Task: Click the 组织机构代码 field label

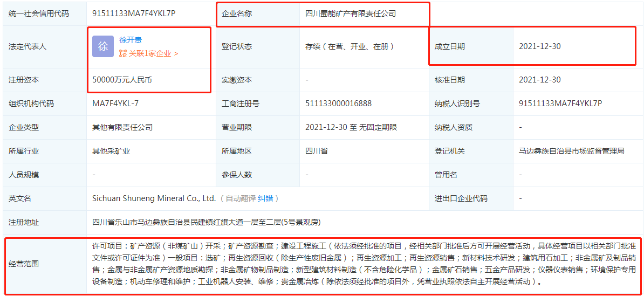Action: [31, 104]
